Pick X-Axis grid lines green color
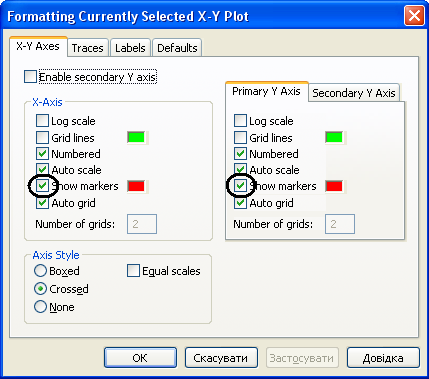Image resolution: width=429 pixels, height=379 pixels. coord(136,137)
